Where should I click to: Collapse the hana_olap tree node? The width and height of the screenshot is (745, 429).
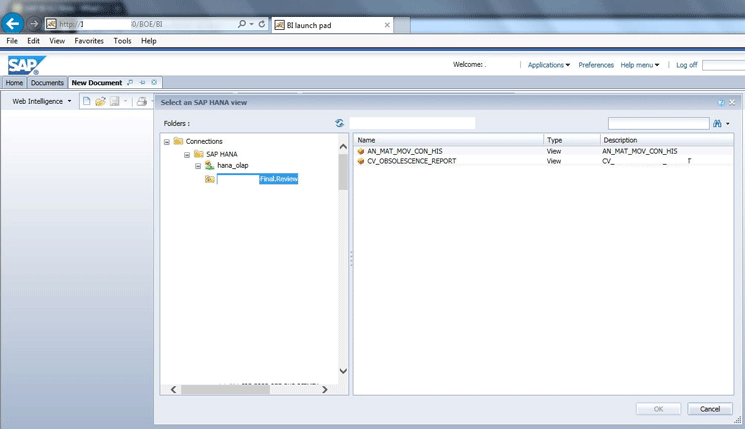pos(198,166)
